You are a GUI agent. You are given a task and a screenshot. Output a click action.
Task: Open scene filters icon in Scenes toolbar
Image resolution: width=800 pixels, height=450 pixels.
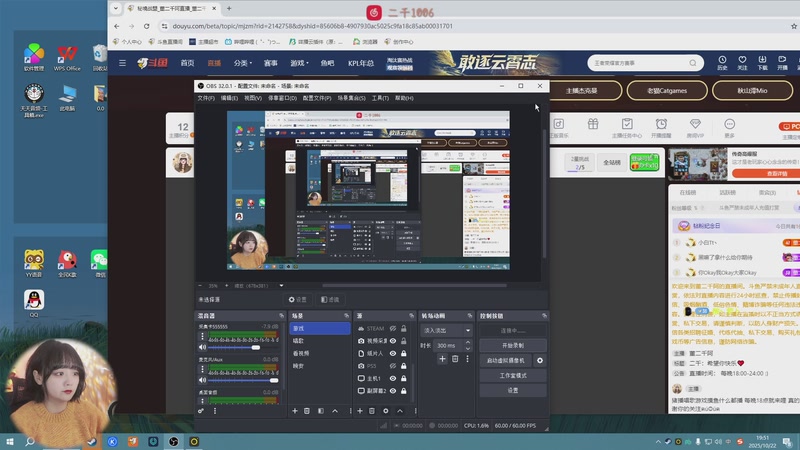[321, 411]
